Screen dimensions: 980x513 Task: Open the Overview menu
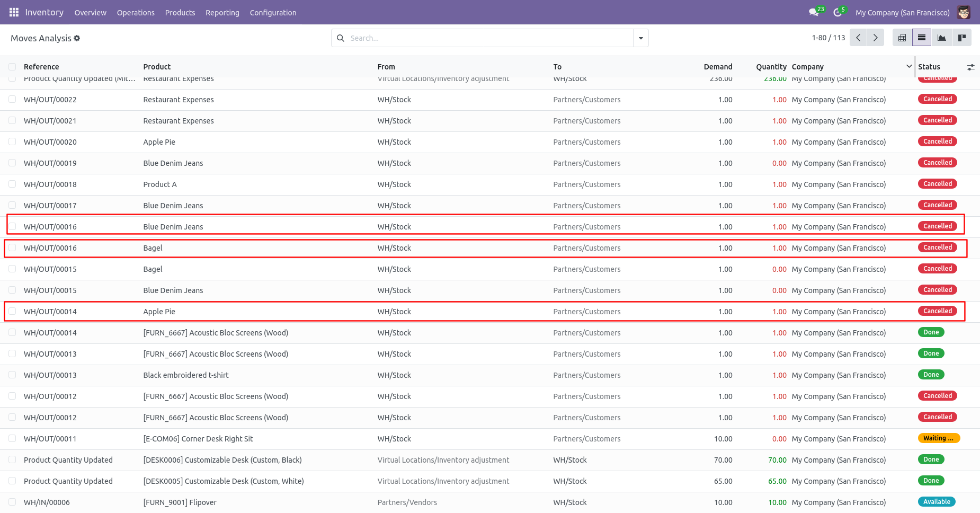coord(90,13)
